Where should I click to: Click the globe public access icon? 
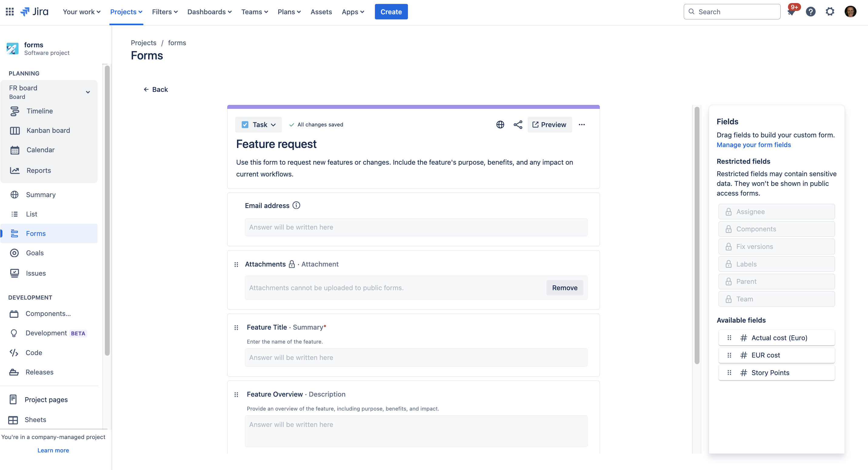[500, 125]
